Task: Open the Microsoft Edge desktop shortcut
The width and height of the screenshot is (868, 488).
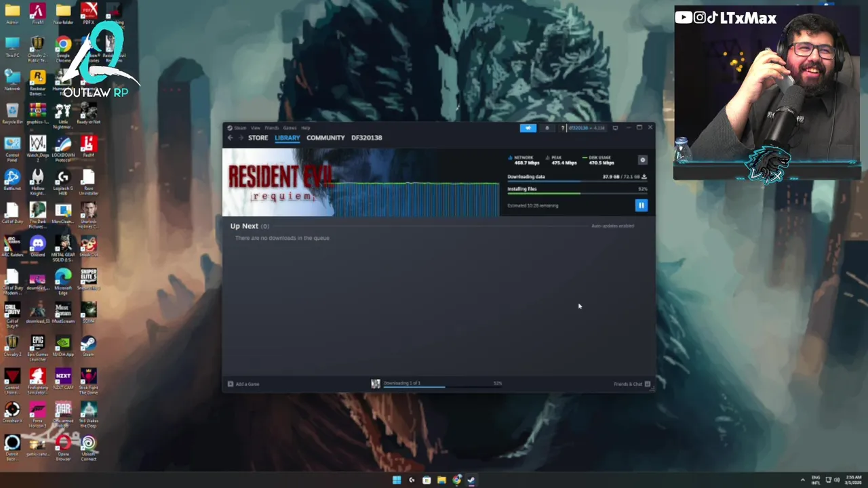Action: coord(63,282)
